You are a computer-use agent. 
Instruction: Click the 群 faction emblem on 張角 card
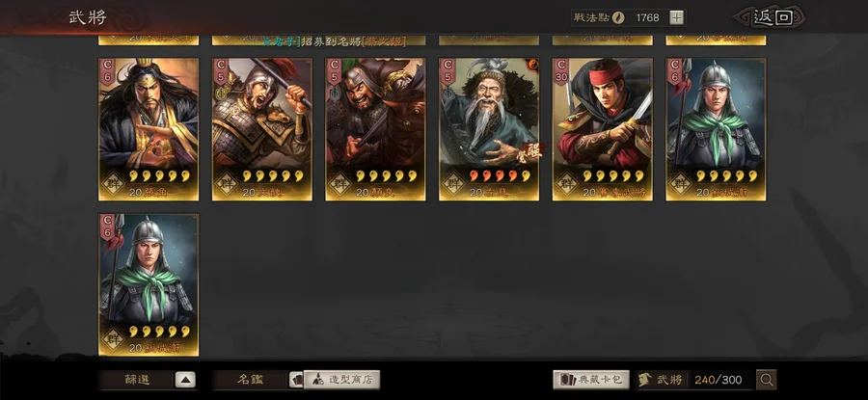pos(113,182)
